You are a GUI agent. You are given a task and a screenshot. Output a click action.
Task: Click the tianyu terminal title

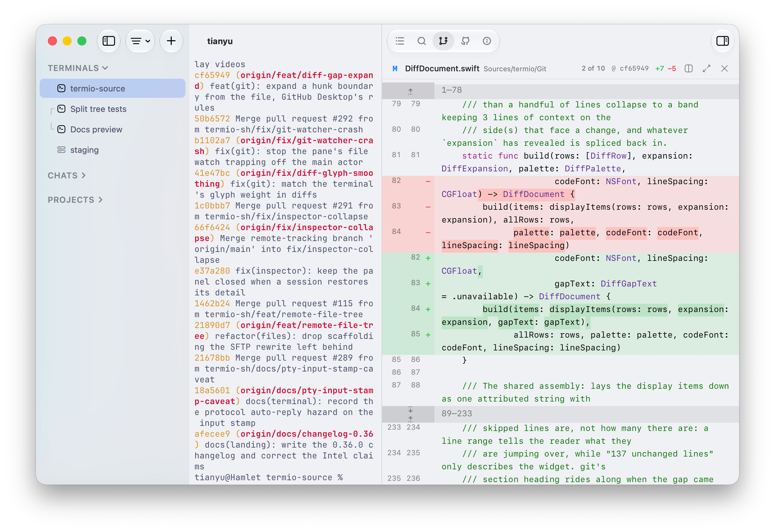pos(220,41)
